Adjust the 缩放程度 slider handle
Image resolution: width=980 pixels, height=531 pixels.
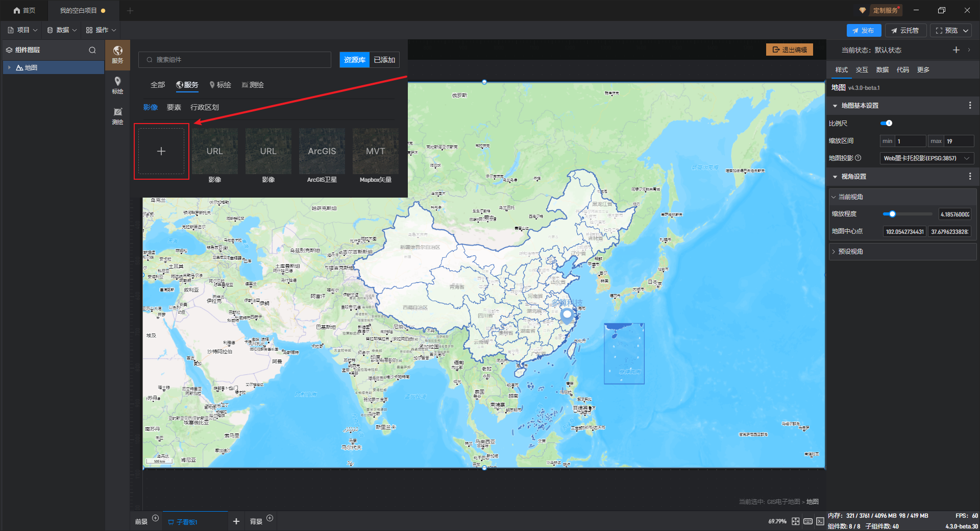[x=892, y=214]
